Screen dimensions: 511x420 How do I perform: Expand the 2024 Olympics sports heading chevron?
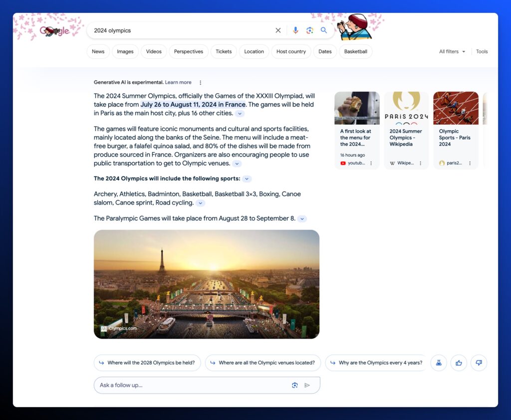(x=247, y=179)
